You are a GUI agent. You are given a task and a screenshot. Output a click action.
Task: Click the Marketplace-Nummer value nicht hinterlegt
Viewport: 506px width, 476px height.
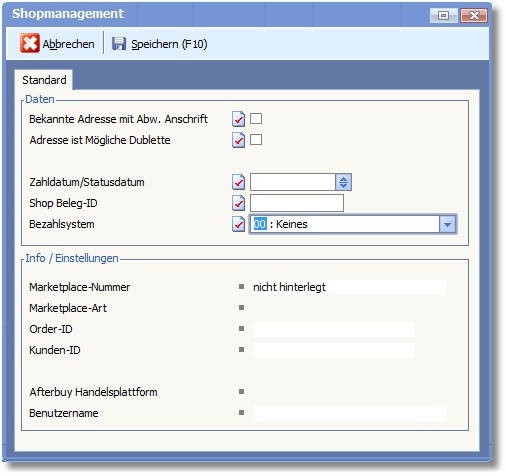(x=289, y=287)
